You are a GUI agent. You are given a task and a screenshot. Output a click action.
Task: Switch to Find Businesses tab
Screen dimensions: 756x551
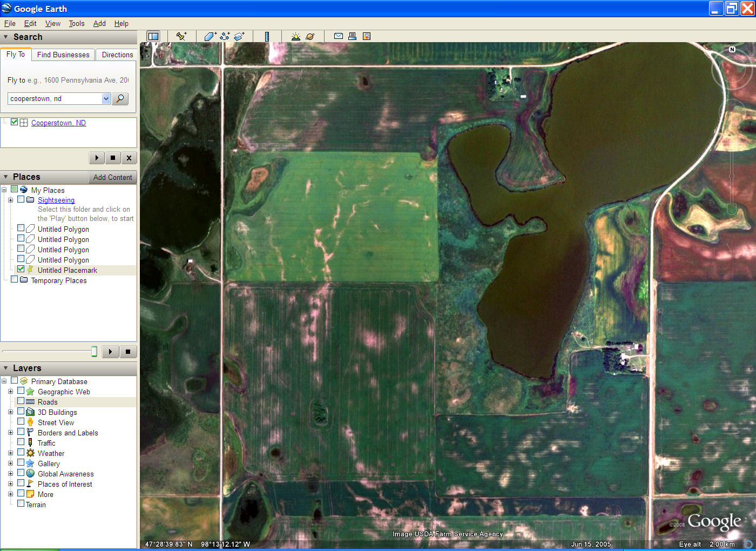click(x=63, y=55)
